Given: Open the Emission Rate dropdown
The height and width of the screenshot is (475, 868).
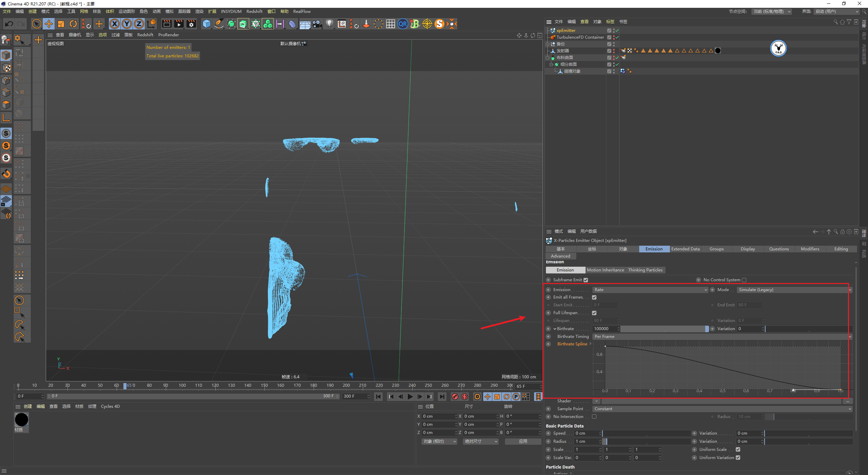Looking at the screenshot, I should point(650,290).
